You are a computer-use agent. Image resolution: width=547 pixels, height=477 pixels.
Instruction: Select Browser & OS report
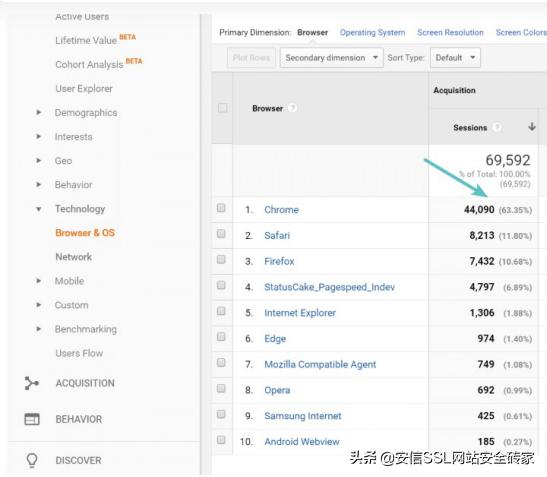[85, 233]
